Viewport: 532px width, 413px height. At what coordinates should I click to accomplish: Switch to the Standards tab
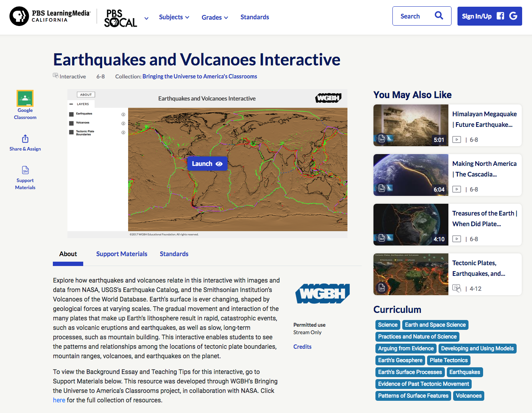coord(174,254)
